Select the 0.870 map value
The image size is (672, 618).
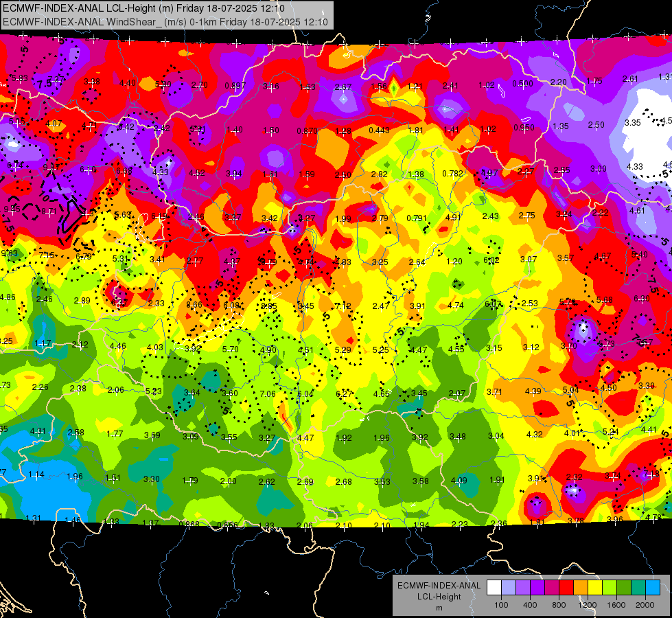tap(307, 130)
